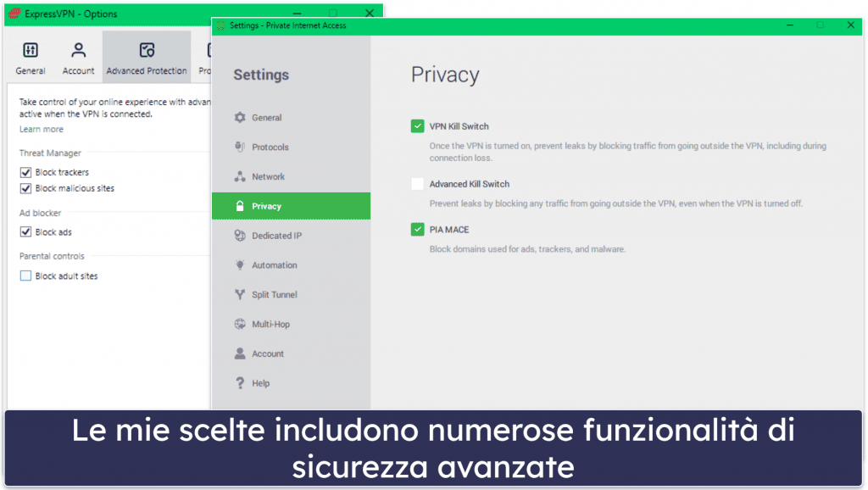
Task: Select Advanced Protection shield icon in ExpressVPN
Action: (x=147, y=50)
